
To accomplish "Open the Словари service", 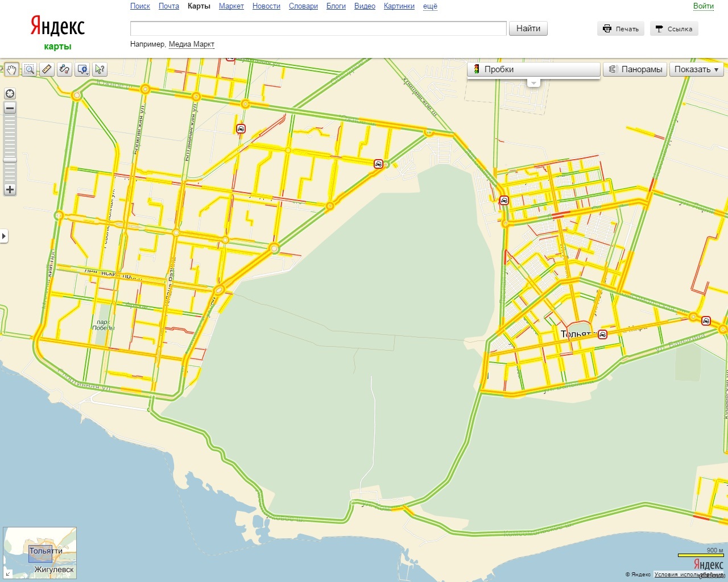I will click(303, 6).
